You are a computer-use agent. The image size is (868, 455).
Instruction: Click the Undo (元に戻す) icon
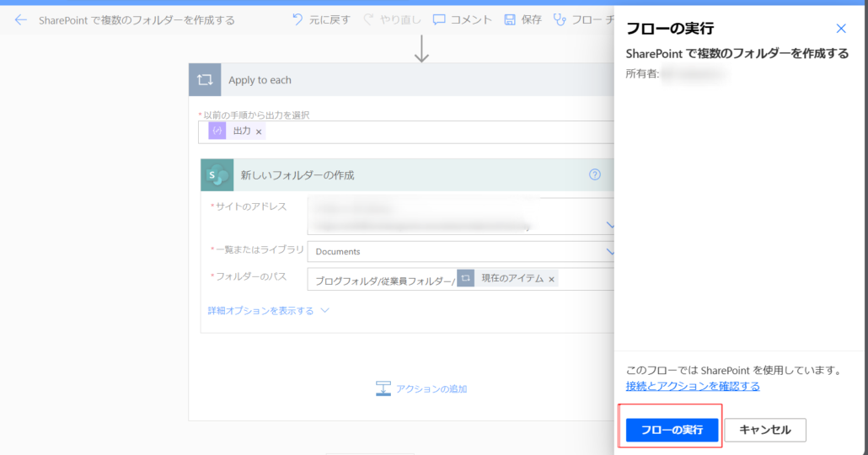coord(297,19)
